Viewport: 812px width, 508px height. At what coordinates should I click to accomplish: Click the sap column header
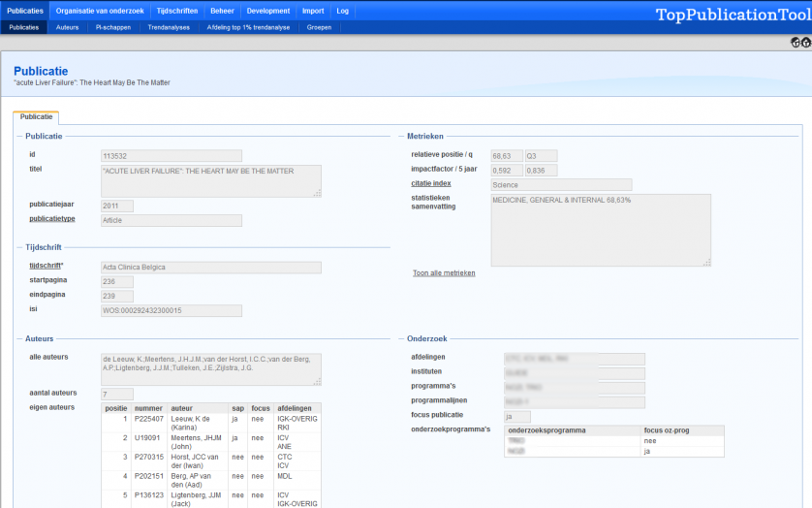[x=237, y=408]
